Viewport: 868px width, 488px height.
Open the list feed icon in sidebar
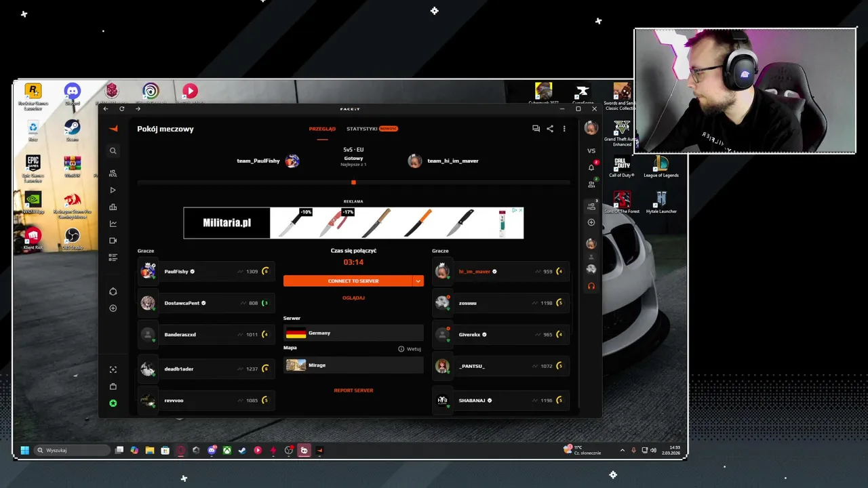[113, 258]
